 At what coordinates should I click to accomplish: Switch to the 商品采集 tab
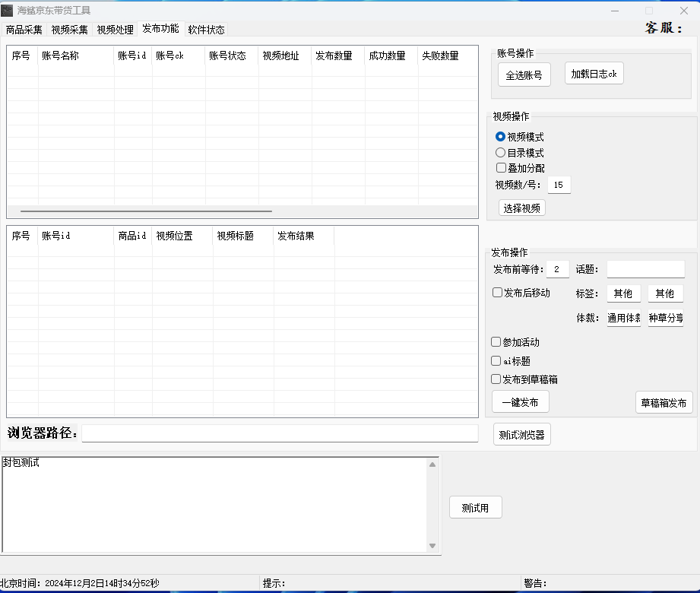coord(24,30)
